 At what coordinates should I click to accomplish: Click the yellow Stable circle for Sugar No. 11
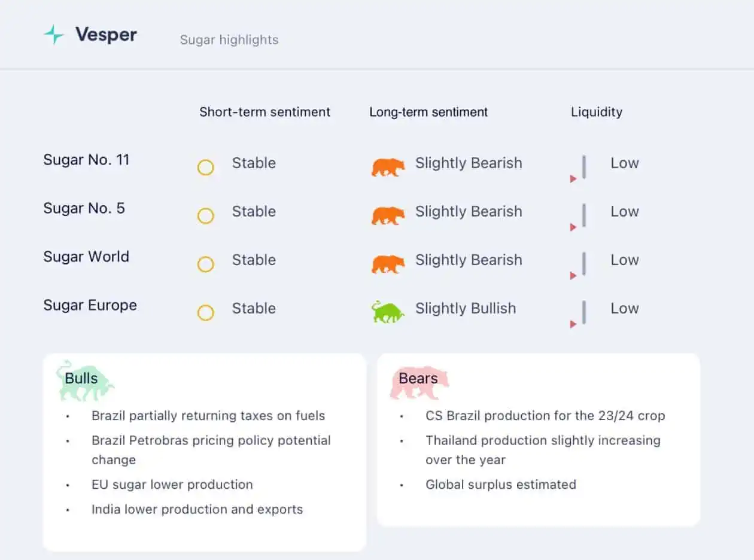point(205,168)
